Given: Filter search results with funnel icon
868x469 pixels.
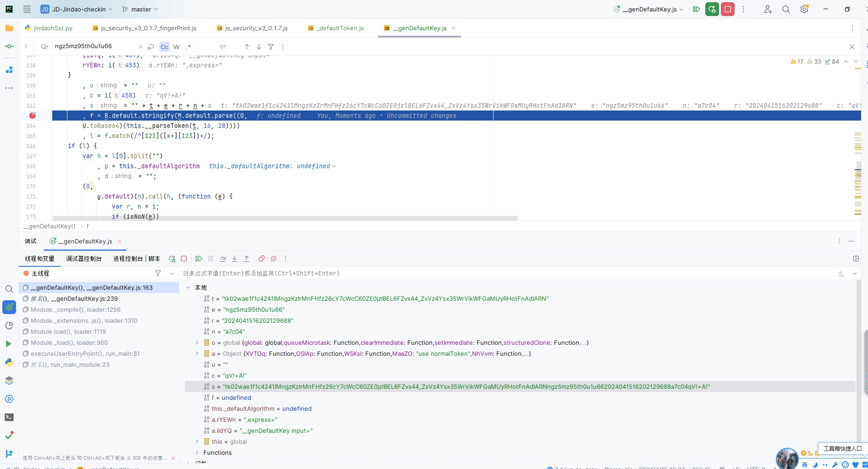Looking at the screenshot, I should 271,47.
